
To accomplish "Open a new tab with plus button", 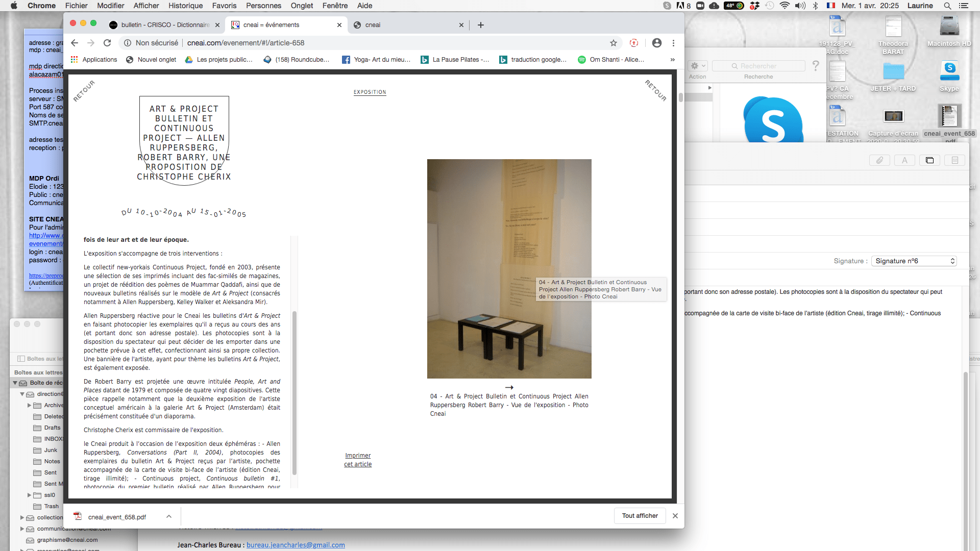I will click(480, 25).
